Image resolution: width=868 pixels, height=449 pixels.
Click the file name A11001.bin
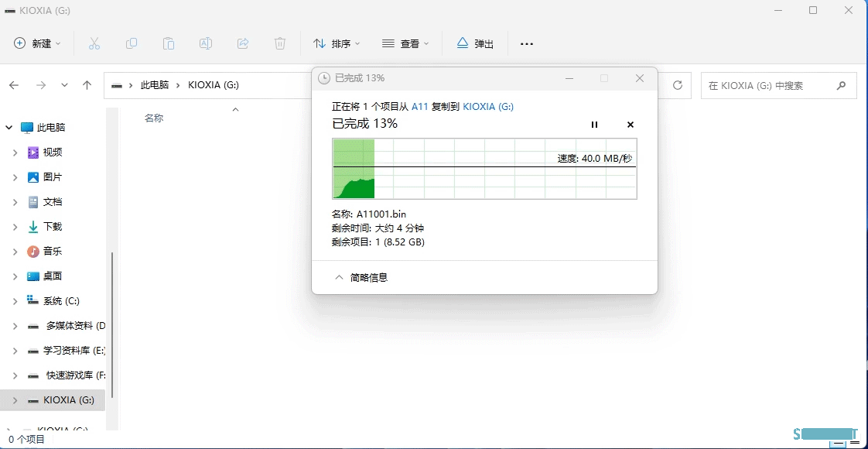coord(382,214)
